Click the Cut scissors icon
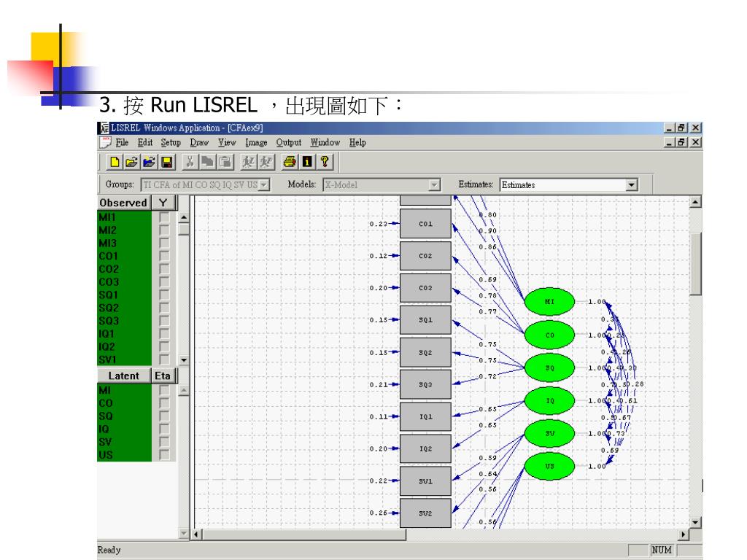This screenshot has height=560, width=747. coord(190,163)
